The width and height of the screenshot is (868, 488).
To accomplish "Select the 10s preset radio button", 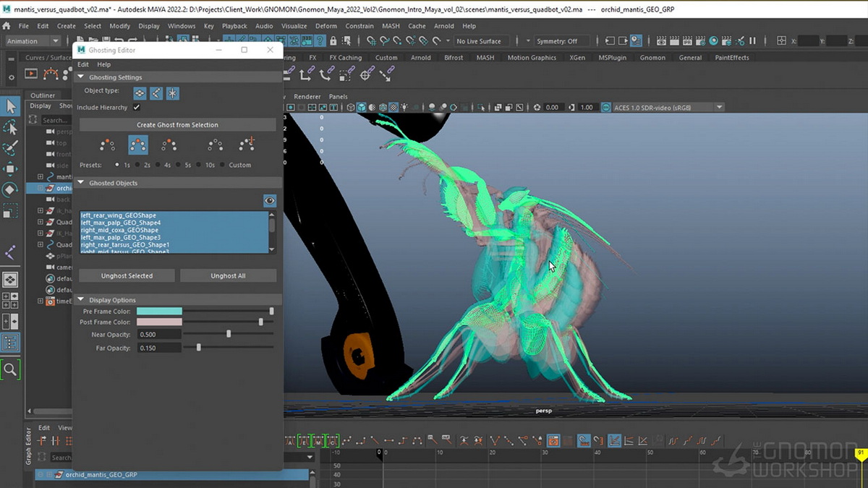I will (x=198, y=165).
